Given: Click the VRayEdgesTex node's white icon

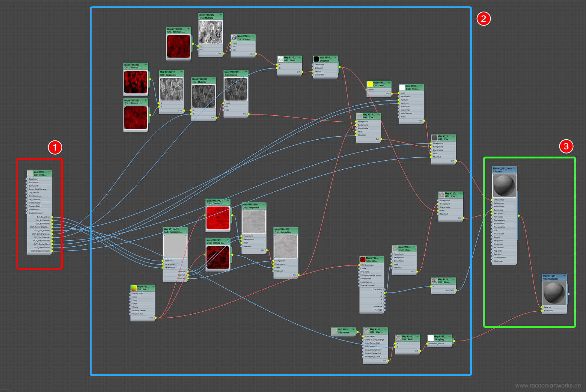Looking at the screenshot, I should click(431, 338).
